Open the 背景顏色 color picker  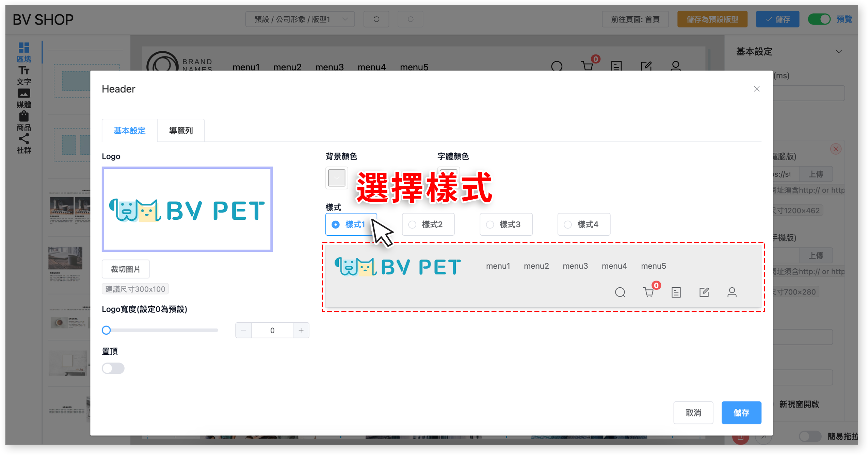(336, 178)
